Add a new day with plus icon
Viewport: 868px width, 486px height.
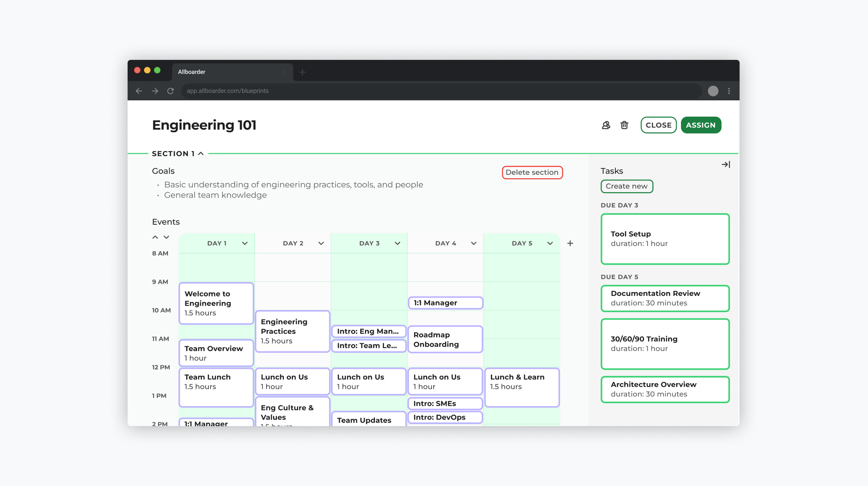570,243
